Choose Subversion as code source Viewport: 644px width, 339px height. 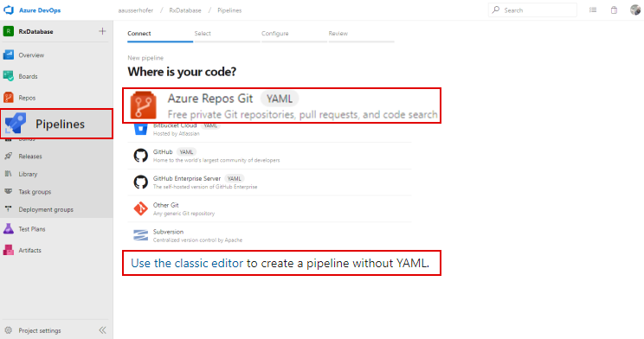pyautogui.click(x=269, y=235)
